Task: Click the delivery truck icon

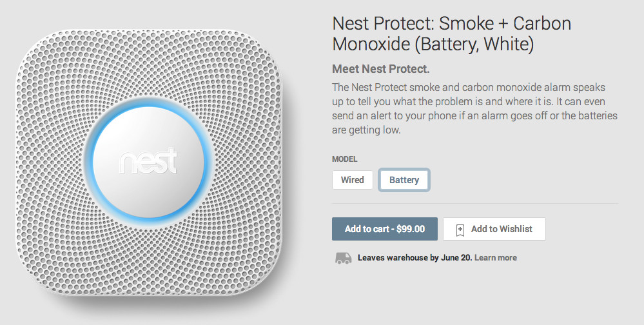Action: point(343,258)
